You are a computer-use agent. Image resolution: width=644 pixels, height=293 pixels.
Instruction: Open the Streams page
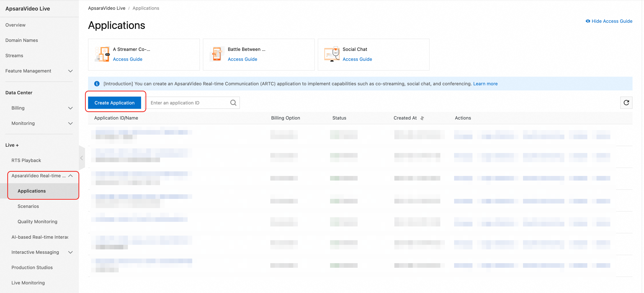(x=14, y=56)
